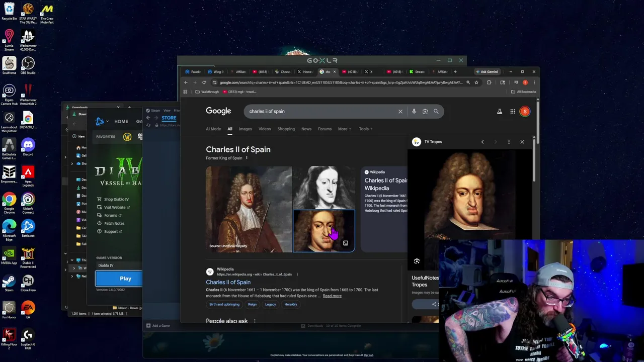Viewport: 644px width, 362px height.
Task: Open the black-and-white Charles II portrait
Action: click(x=324, y=187)
